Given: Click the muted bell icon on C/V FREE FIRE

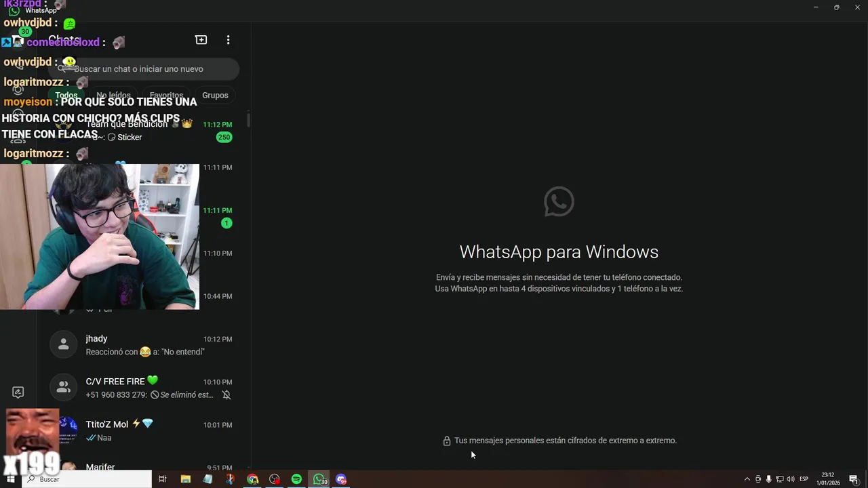Looking at the screenshot, I should 226,394.
